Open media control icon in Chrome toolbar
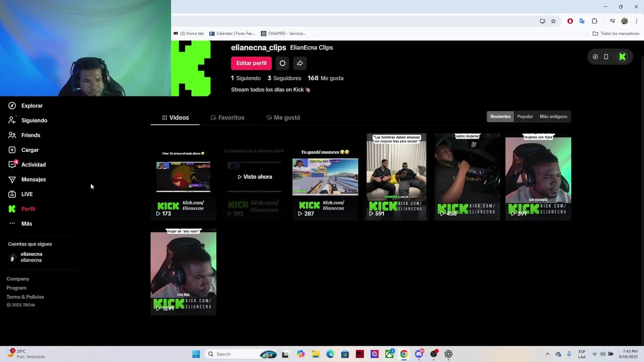This screenshot has height=362, width=644. pos(612,21)
